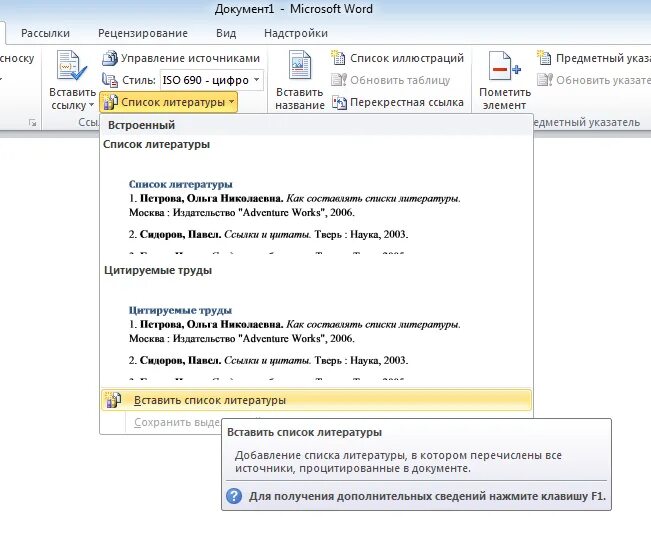
Task: Click the Список иллюстраций button label
Action: click(x=407, y=58)
